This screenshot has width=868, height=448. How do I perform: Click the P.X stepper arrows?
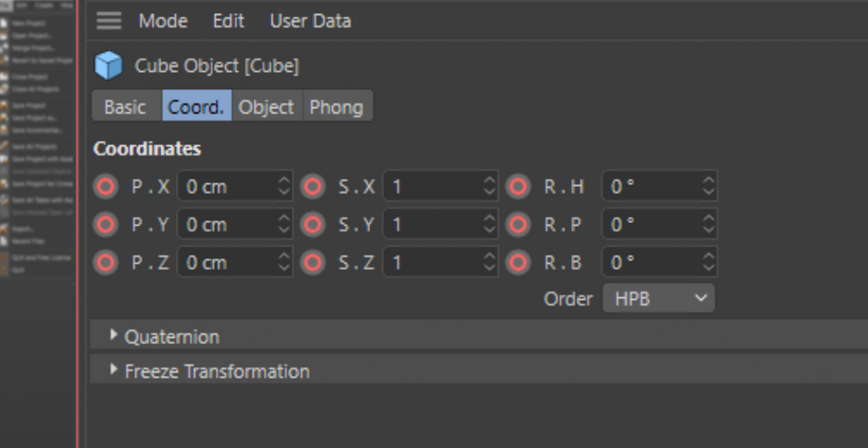283,187
